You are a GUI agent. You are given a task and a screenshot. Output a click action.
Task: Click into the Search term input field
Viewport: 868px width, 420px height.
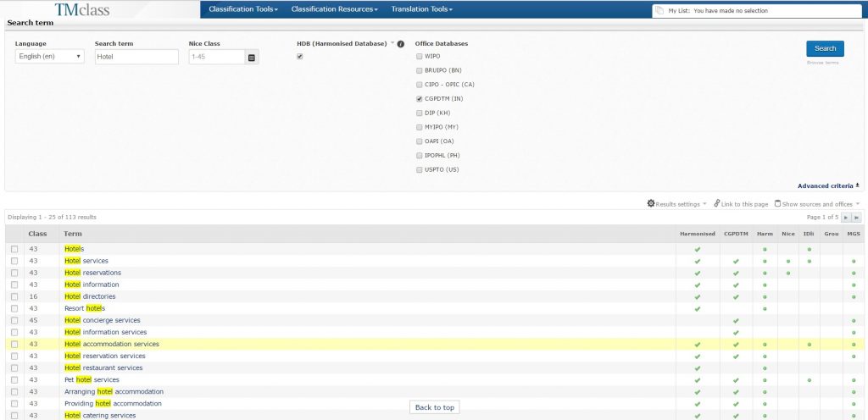point(136,57)
